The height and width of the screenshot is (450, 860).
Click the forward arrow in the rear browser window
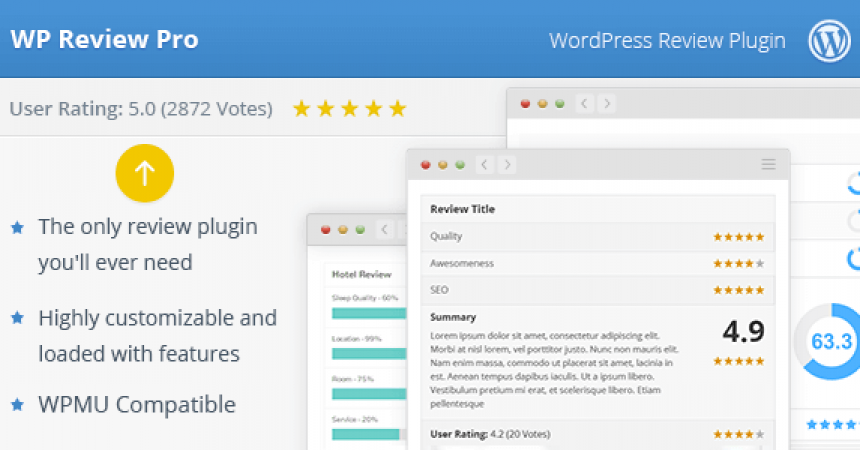point(607,103)
